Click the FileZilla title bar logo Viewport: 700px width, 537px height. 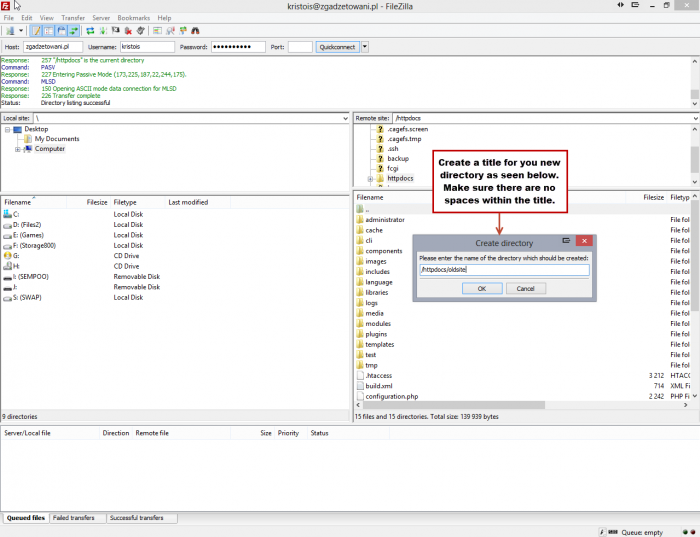7,6
